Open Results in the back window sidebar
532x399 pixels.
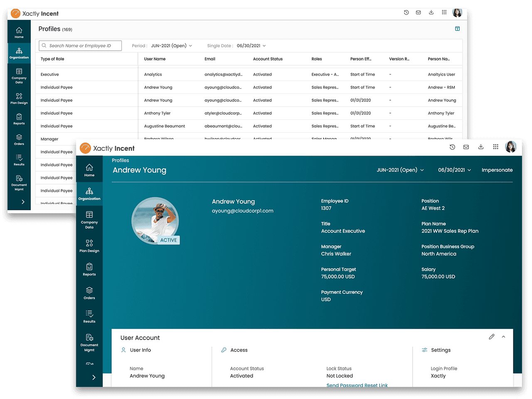point(19,160)
